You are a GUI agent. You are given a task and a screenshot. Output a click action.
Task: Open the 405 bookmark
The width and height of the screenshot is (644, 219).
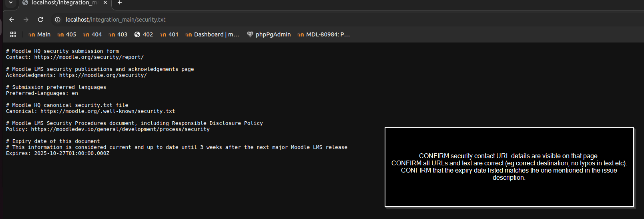point(66,34)
